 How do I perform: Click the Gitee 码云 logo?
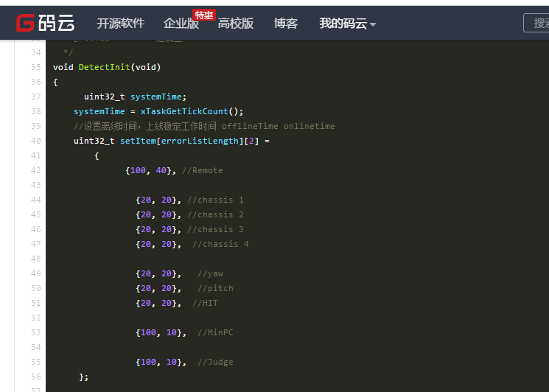coord(46,23)
